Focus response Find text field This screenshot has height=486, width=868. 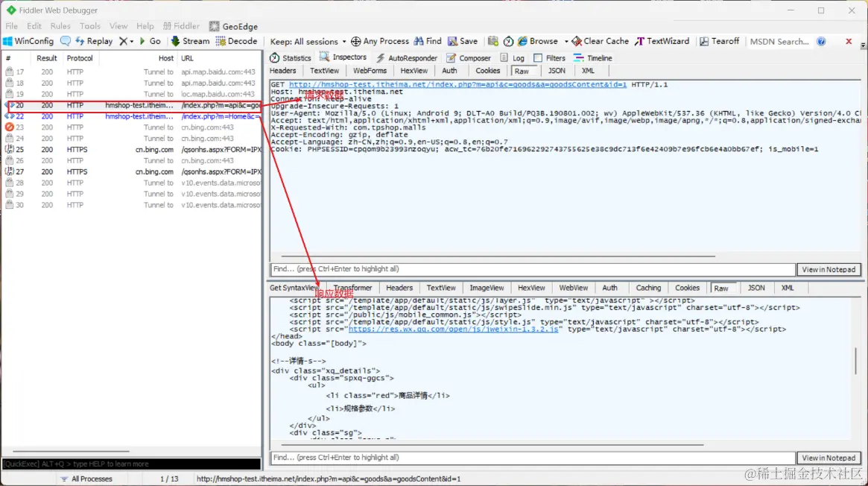pyautogui.click(x=533, y=457)
